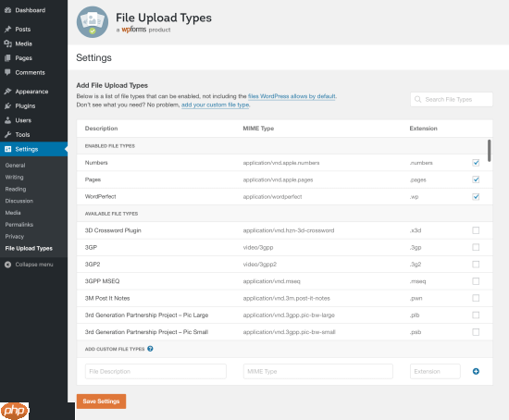
Task: Open the Discussion settings submenu
Action: (x=19, y=201)
